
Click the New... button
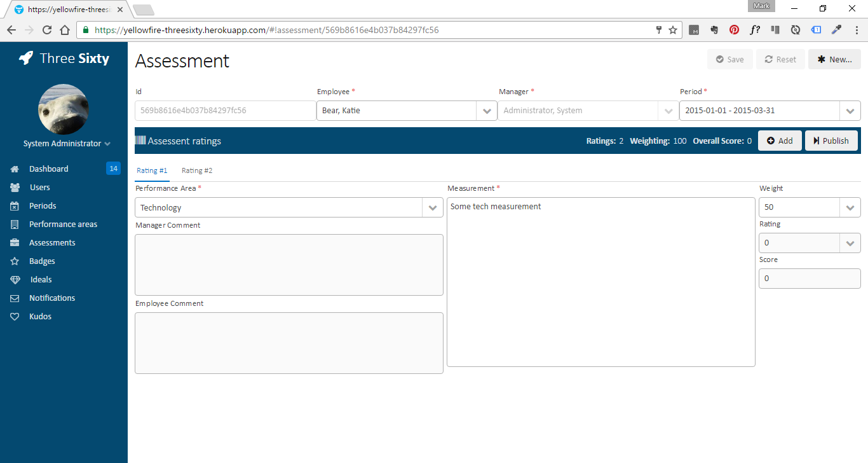(x=834, y=59)
